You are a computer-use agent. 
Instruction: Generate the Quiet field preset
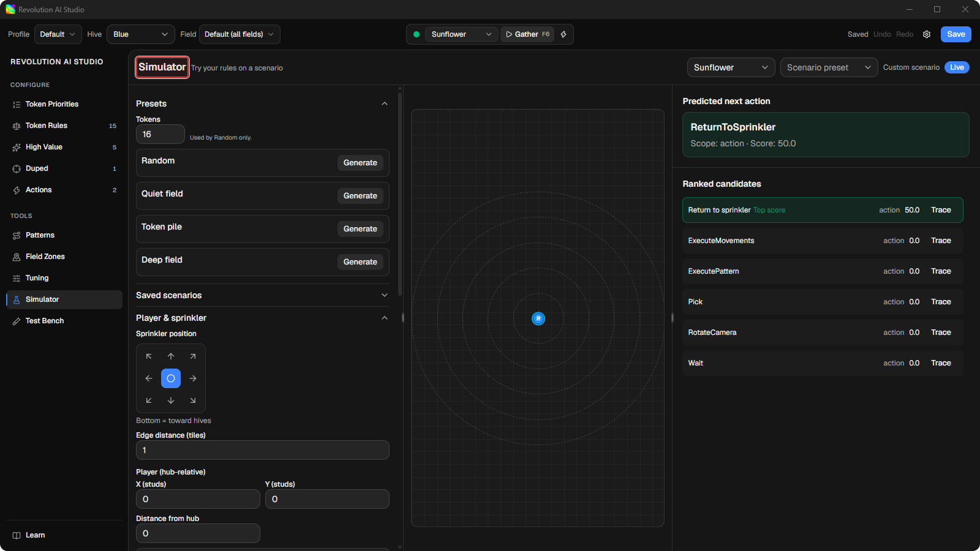[x=360, y=196]
